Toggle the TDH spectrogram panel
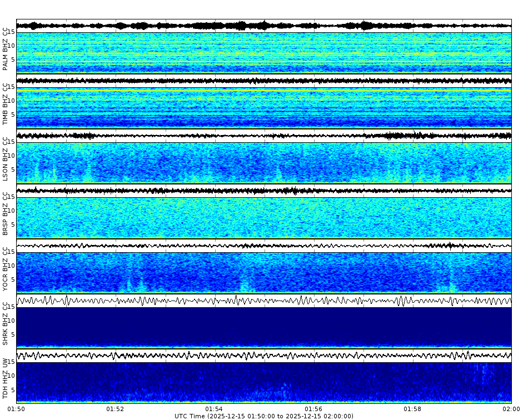The width and height of the screenshot is (528, 420). pyautogui.click(x=264, y=382)
